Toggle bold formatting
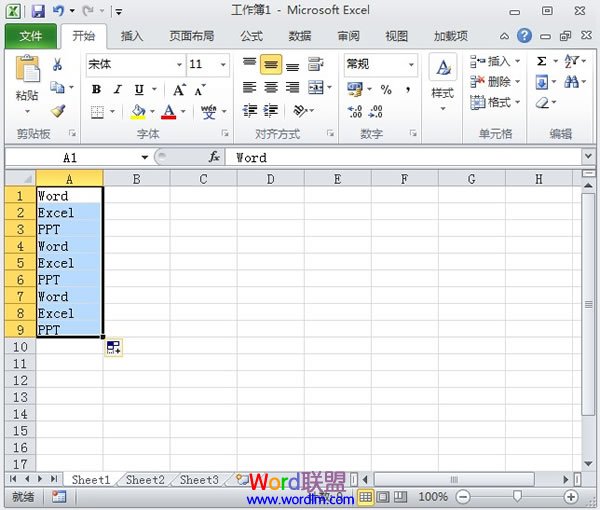Image resolution: width=600 pixels, height=510 pixels. point(96,89)
